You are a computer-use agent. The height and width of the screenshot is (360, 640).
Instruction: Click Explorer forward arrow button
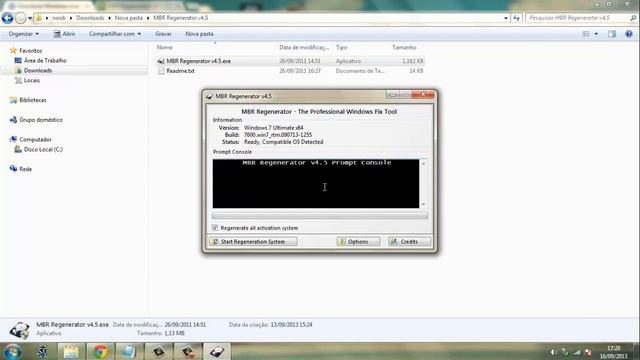click(x=20, y=18)
